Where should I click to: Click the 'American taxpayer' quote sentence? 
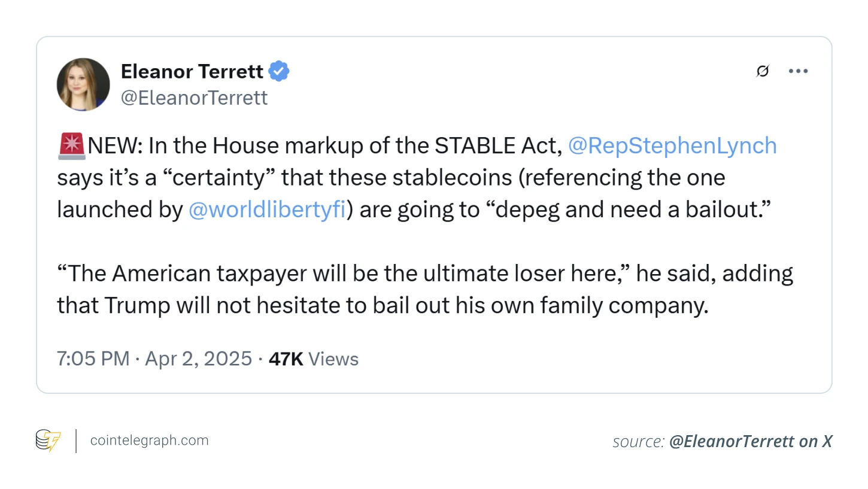pyautogui.click(x=345, y=274)
